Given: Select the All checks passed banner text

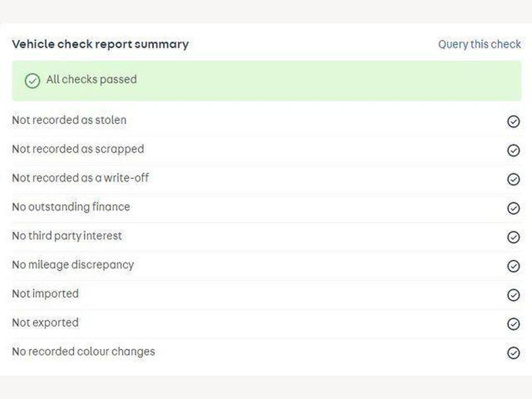Looking at the screenshot, I should point(91,79).
